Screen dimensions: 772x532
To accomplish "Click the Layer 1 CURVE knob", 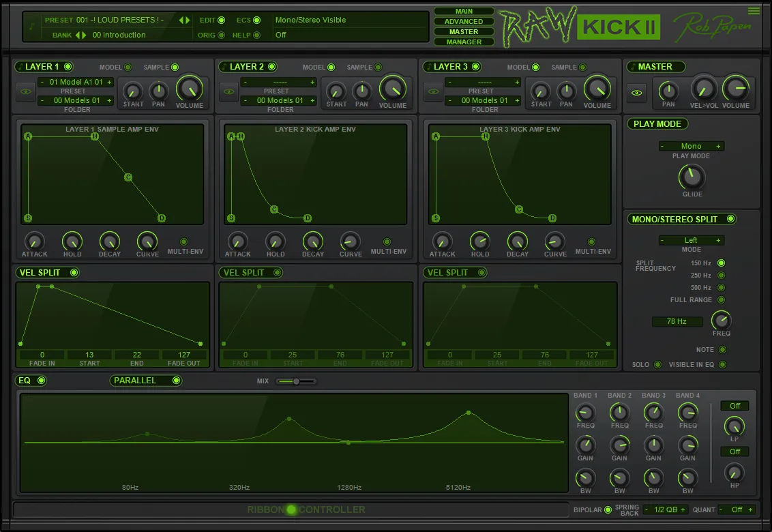I will pyautogui.click(x=147, y=241).
